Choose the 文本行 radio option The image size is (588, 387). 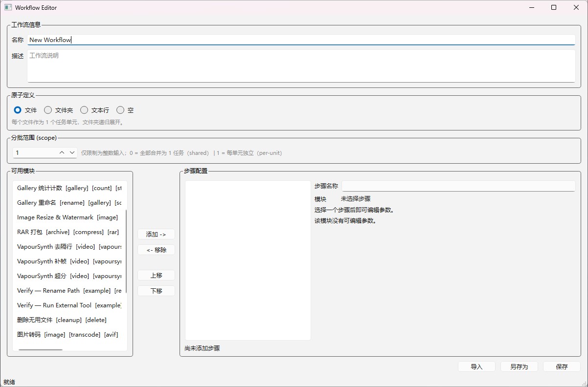click(95, 110)
